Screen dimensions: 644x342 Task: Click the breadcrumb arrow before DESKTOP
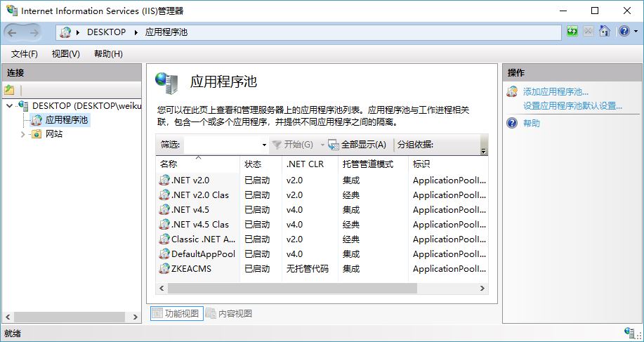click(x=78, y=32)
